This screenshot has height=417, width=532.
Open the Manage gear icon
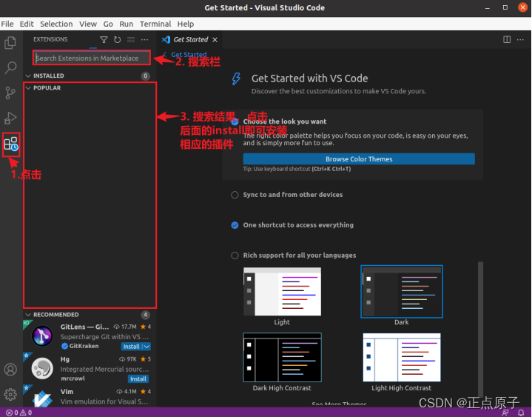click(10, 394)
